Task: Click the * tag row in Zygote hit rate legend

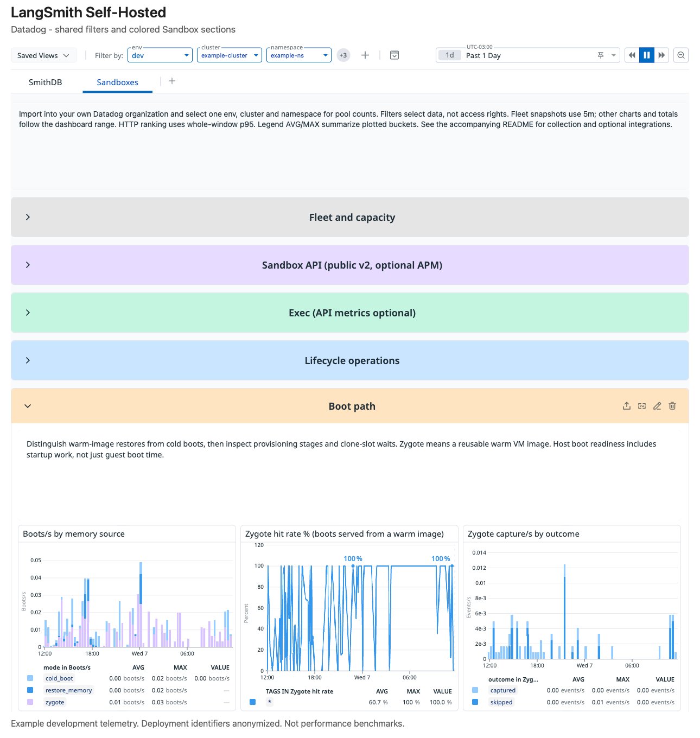Action: coord(351,702)
